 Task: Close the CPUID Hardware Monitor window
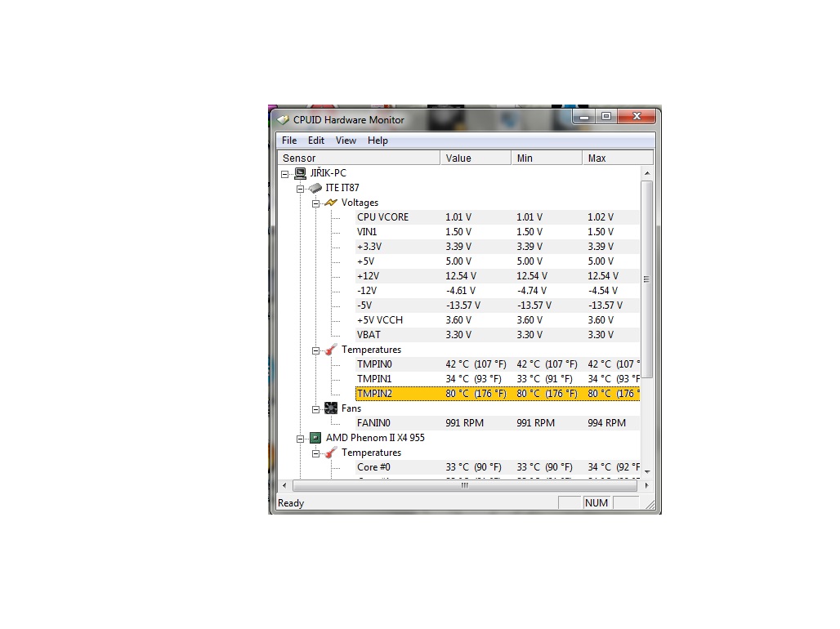point(637,116)
